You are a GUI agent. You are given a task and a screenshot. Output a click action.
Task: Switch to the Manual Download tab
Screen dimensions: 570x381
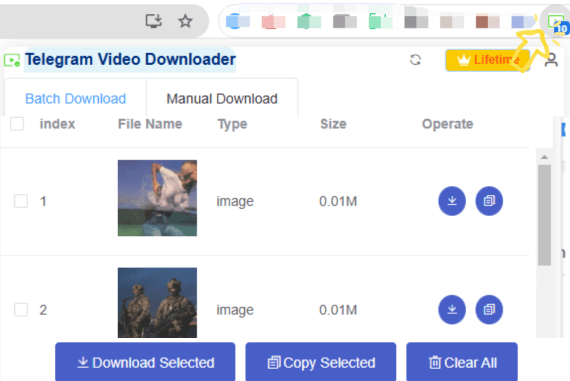click(222, 99)
